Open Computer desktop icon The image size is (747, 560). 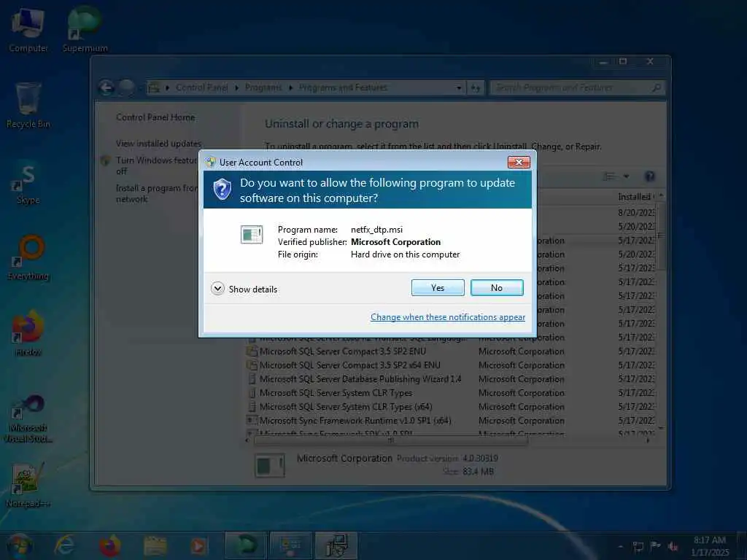pyautogui.click(x=28, y=30)
